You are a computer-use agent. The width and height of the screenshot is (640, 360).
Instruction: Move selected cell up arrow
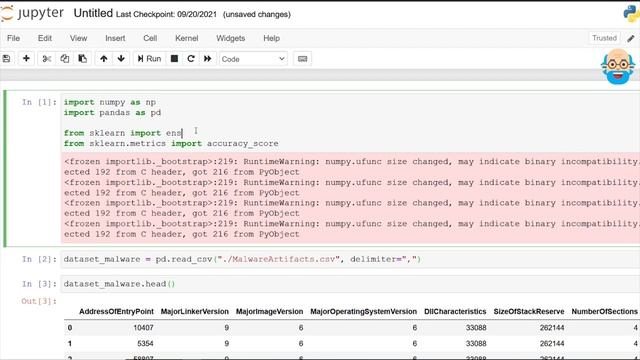tap(104, 59)
